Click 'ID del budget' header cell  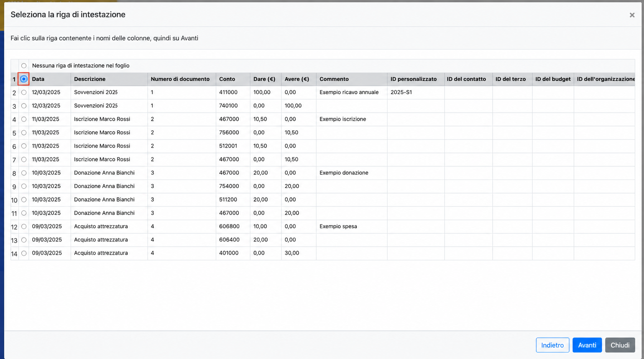[553, 79]
